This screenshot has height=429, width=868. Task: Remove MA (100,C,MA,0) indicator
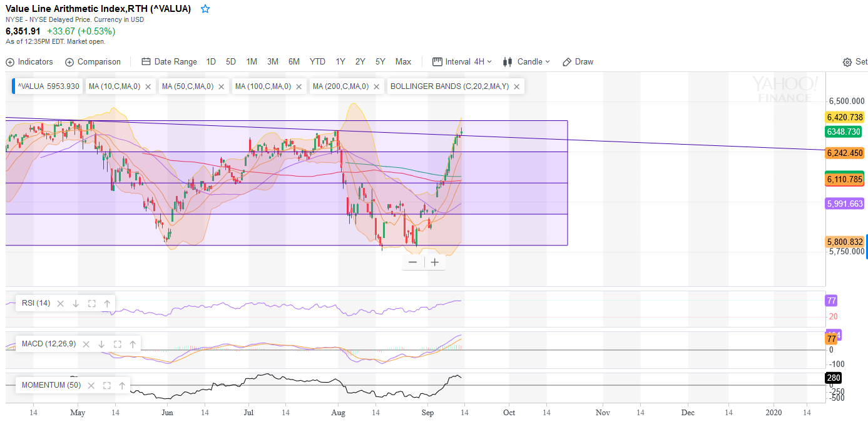(299, 86)
